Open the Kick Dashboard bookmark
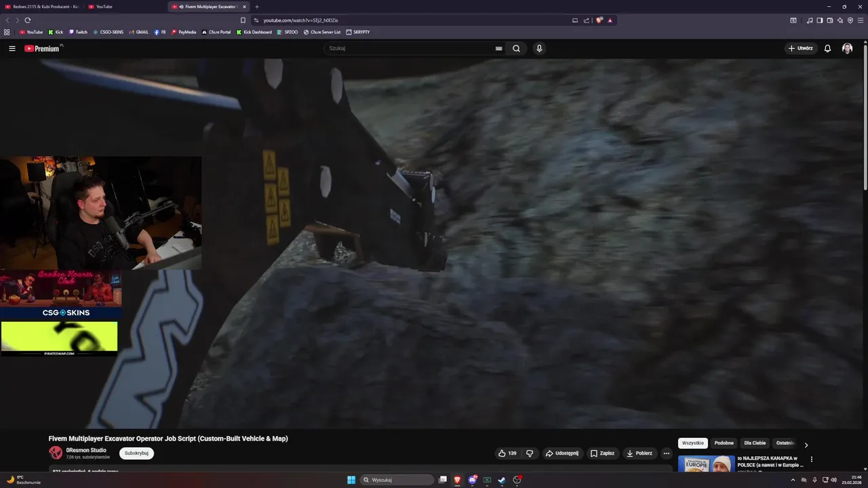868x488 pixels. pyautogui.click(x=254, y=32)
